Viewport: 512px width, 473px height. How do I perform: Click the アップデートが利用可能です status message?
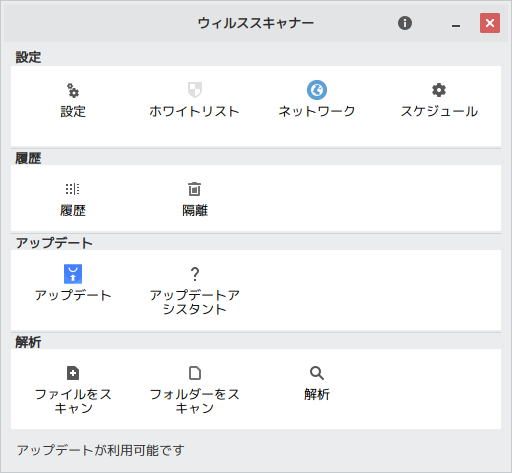click(100, 450)
